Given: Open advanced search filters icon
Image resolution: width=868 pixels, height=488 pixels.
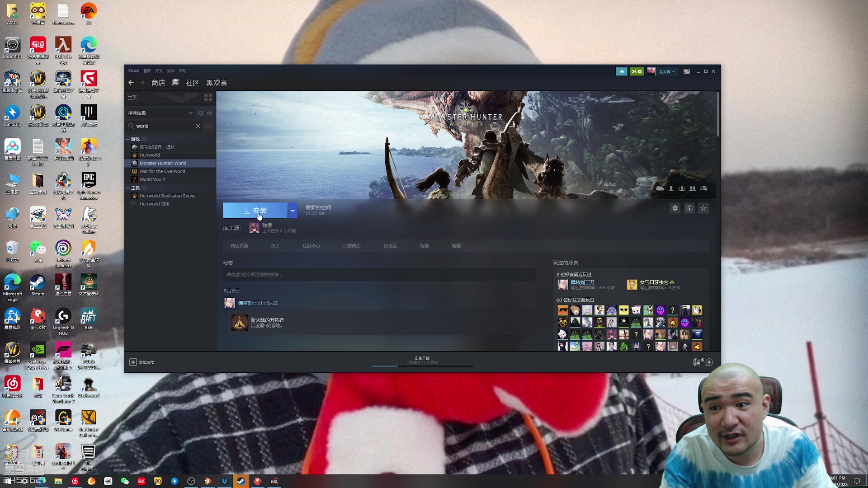Looking at the screenshot, I should [208, 126].
